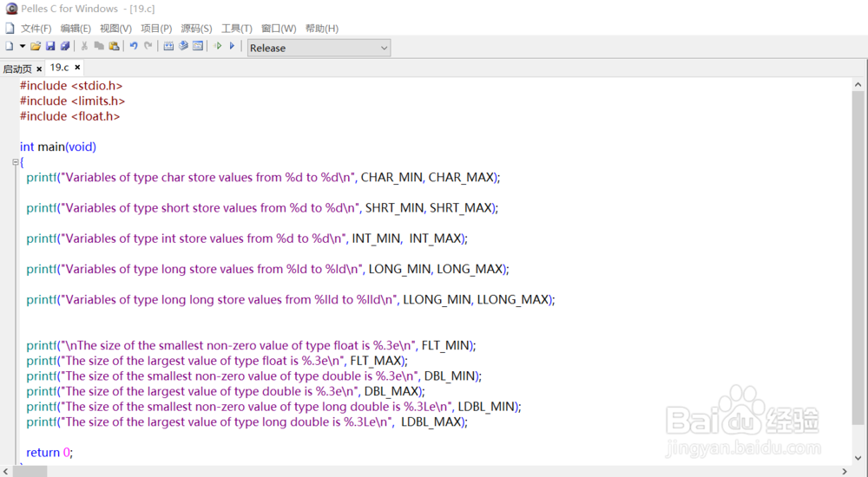The height and width of the screenshot is (477, 868).
Task: Click on INT_MIN in the code
Action: 376,238
